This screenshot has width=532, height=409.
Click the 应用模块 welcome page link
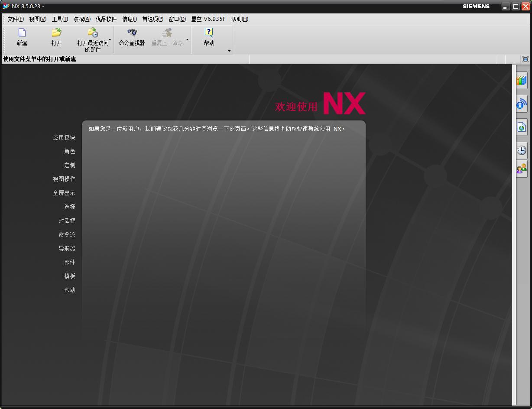64,137
